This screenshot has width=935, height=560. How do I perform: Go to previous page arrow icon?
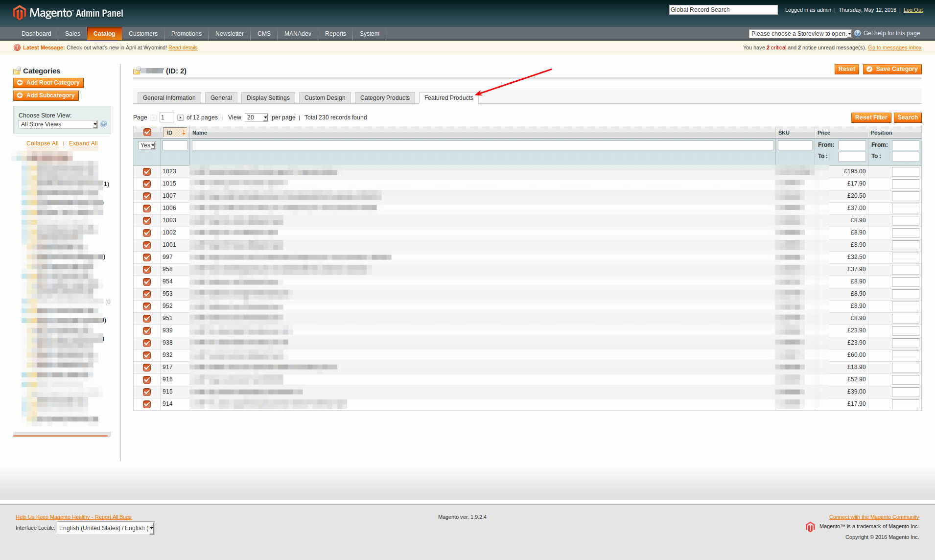153,117
